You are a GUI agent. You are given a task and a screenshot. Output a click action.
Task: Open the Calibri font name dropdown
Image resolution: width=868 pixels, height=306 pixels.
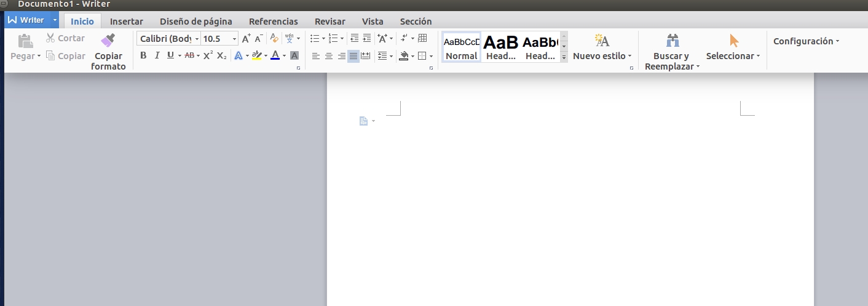point(197,39)
